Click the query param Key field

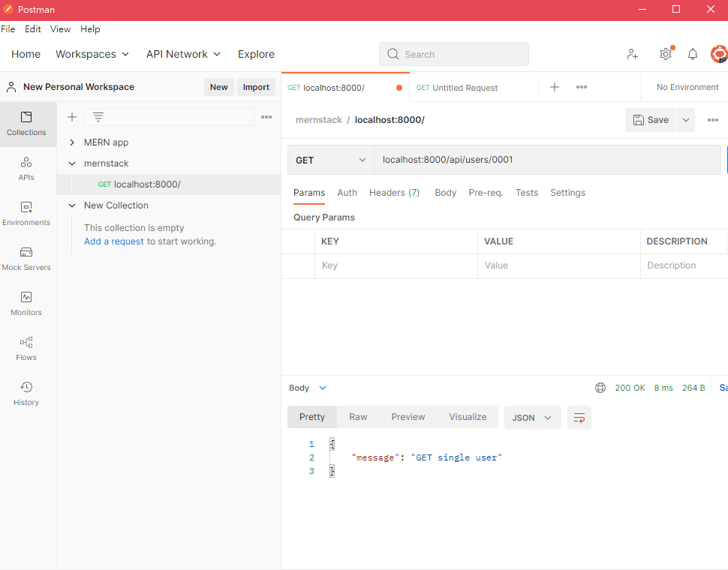click(x=396, y=265)
